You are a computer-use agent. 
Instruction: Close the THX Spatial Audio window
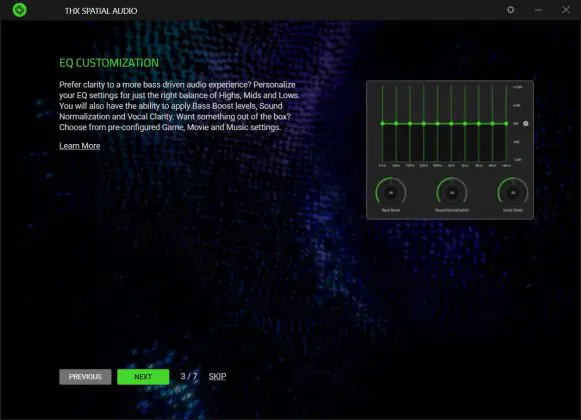(x=565, y=10)
